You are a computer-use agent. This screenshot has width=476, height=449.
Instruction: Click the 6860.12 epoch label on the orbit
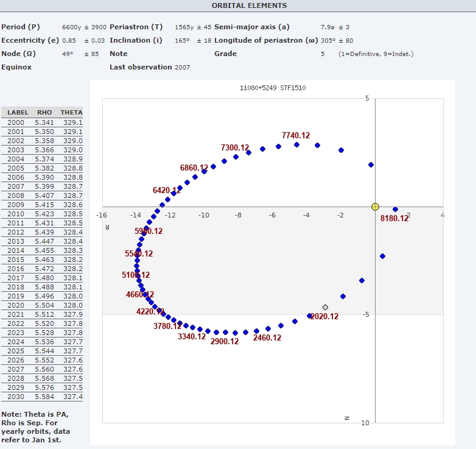[x=194, y=168]
